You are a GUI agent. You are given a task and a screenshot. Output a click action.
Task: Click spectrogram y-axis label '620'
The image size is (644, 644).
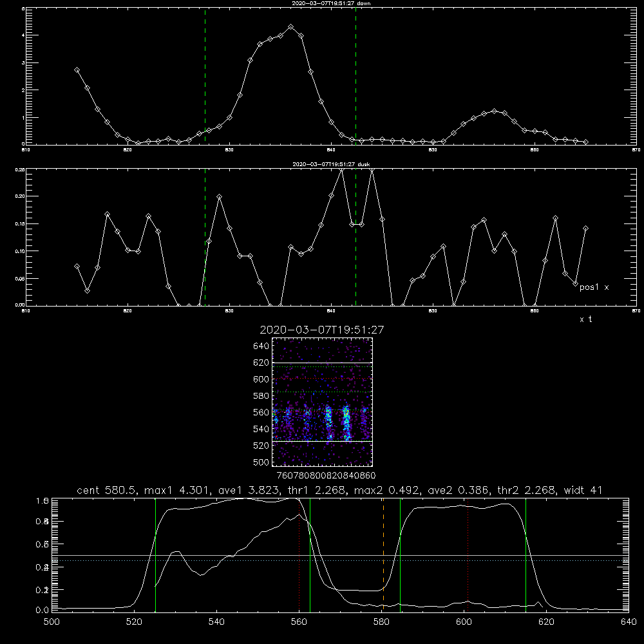261,363
